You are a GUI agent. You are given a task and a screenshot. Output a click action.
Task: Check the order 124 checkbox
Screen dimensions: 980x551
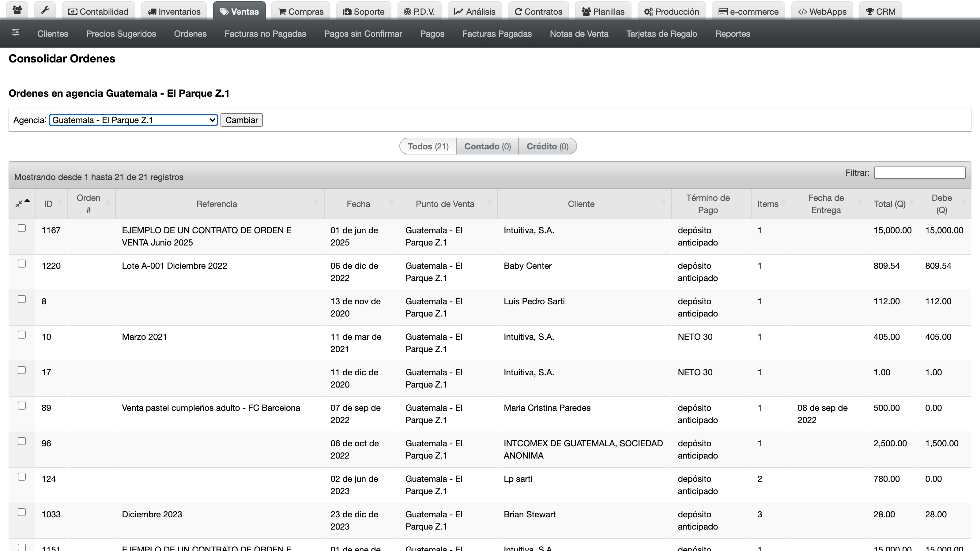(x=22, y=477)
